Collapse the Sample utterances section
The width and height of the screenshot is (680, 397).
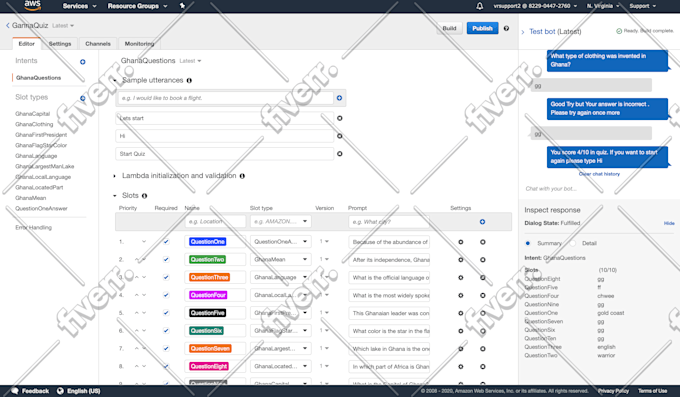pos(115,80)
